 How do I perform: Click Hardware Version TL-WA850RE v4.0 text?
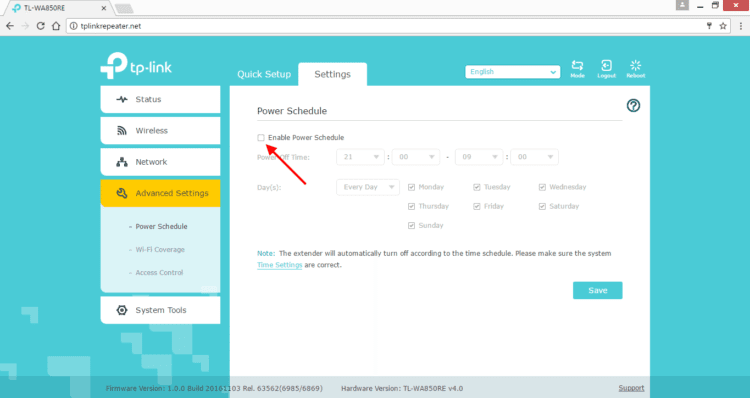tap(402, 388)
